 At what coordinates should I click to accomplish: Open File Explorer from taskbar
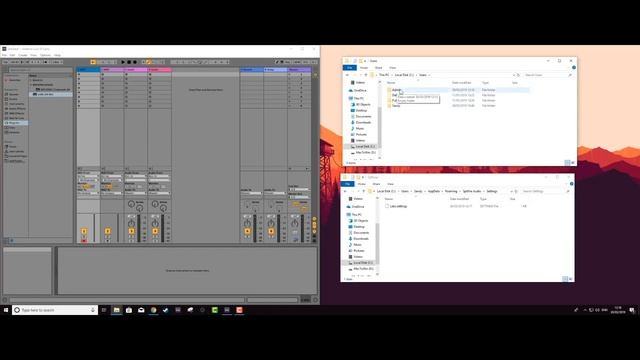[116, 310]
